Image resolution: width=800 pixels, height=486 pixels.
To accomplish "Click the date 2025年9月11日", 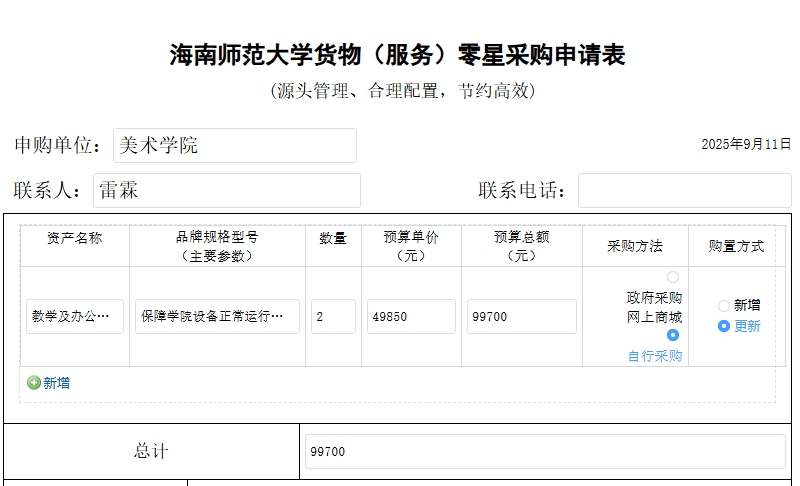I will pyautogui.click(x=745, y=144).
